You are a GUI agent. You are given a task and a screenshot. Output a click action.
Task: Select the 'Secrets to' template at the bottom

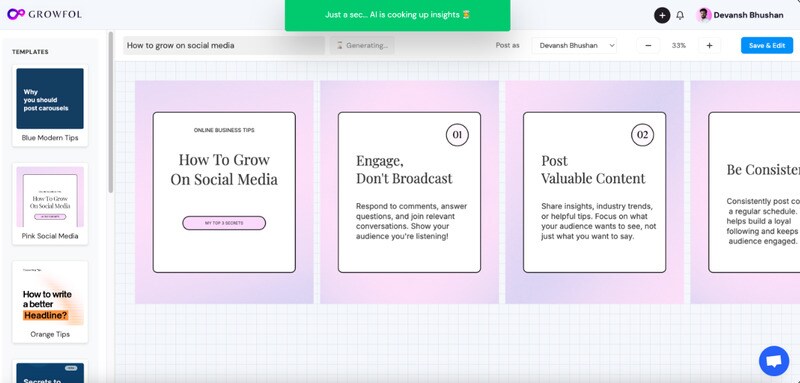pos(50,372)
